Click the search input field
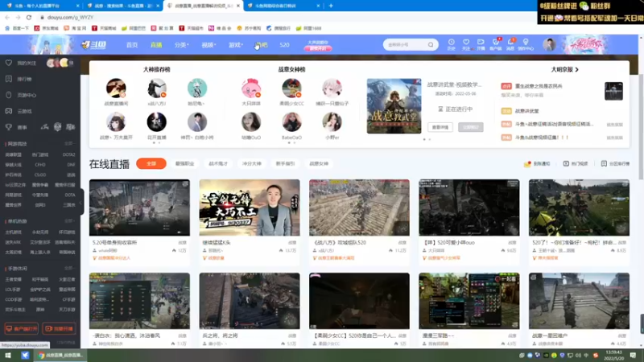The image size is (644, 362). tap(406, 44)
